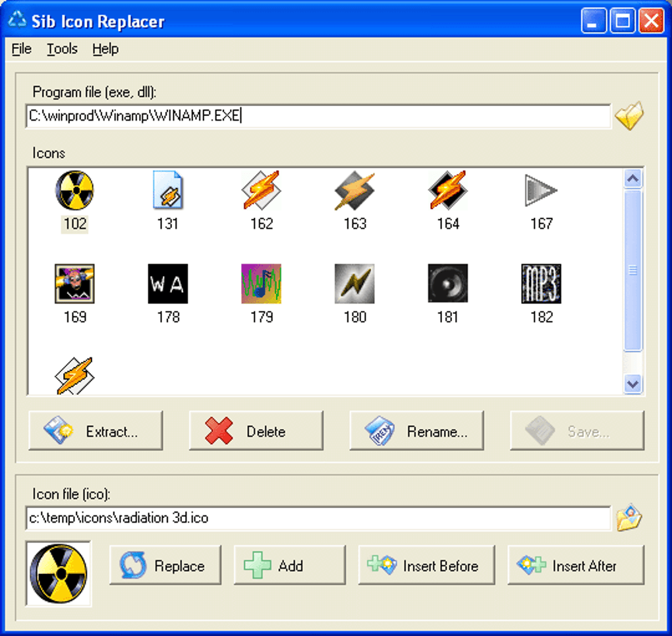Select the colorful music note icon 179

click(262, 283)
